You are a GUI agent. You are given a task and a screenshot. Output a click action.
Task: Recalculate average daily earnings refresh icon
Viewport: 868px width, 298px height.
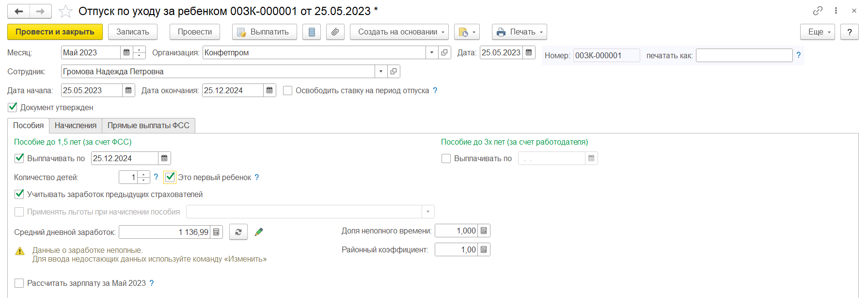click(238, 232)
